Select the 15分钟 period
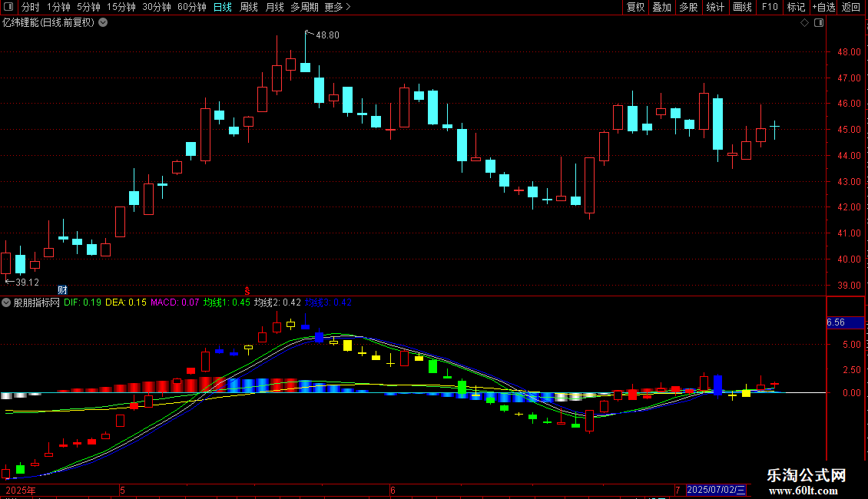Screen dimensions: 868x499 tap(121, 7)
